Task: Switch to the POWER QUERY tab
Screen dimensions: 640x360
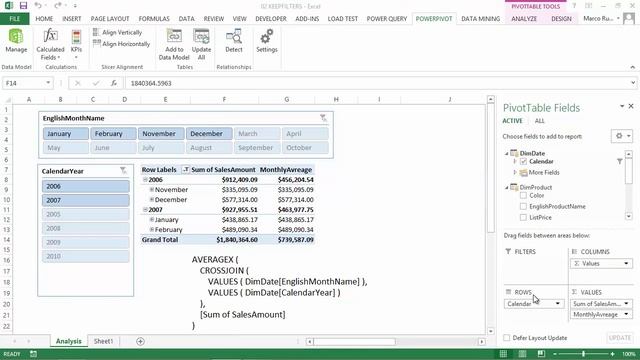Action: (x=387, y=19)
